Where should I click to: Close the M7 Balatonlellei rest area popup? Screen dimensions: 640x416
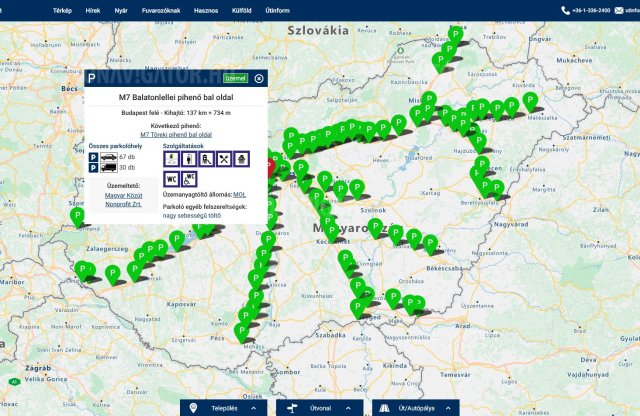pos(259,78)
